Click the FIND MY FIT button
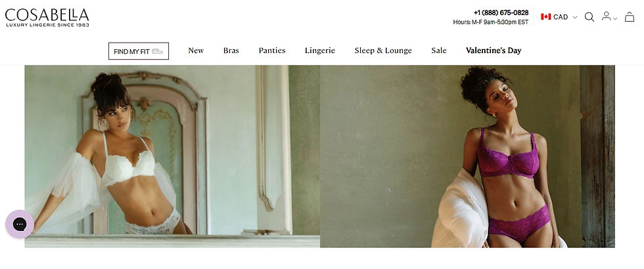Viewport: 644px width, 269px height. [x=139, y=51]
